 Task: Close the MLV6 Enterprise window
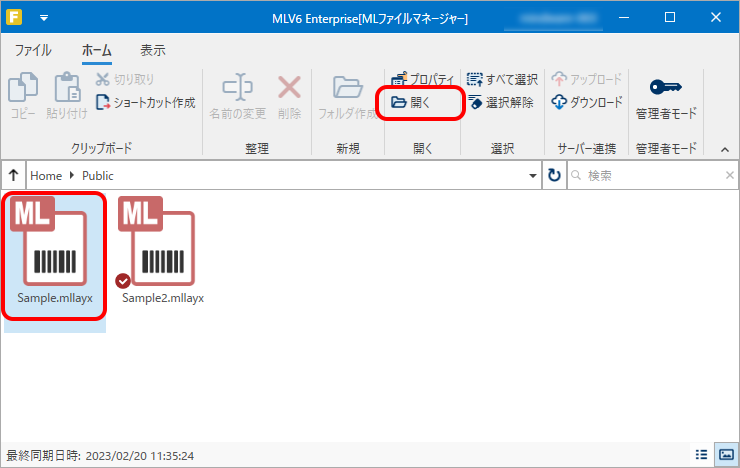click(715, 17)
